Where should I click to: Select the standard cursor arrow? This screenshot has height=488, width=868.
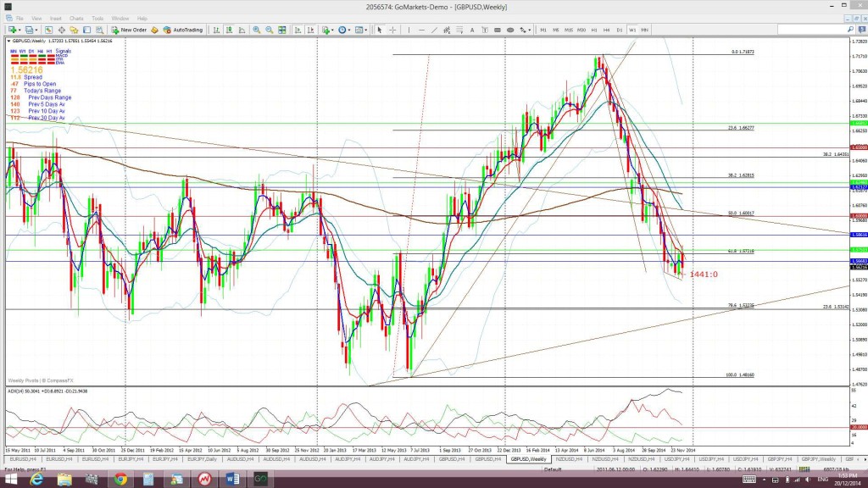(379, 30)
